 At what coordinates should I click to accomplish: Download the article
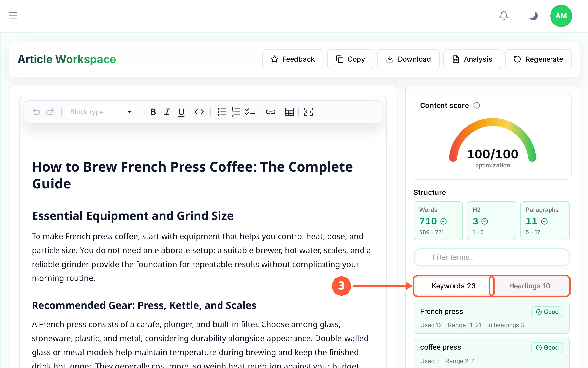pyautogui.click(x=408, y=59)
